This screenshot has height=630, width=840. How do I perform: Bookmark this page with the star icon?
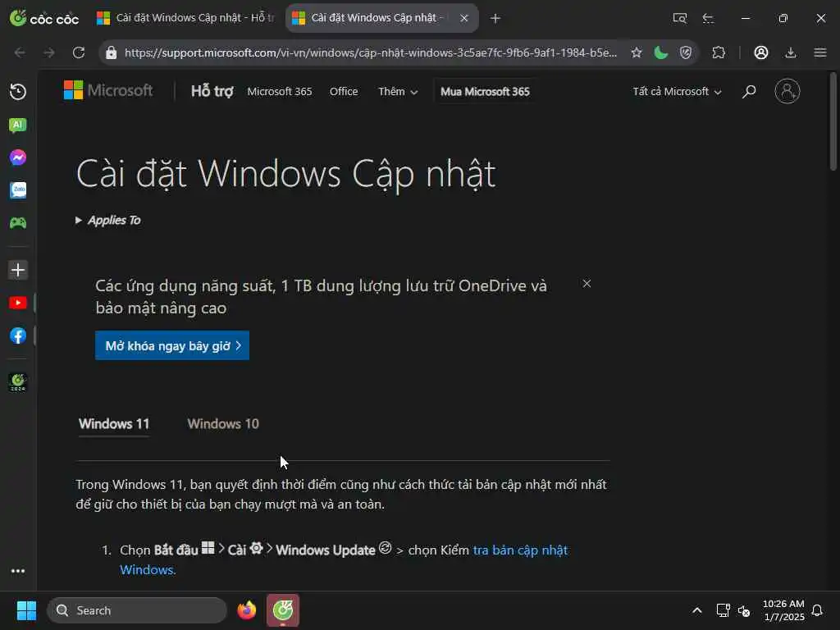tap(636, 52)
